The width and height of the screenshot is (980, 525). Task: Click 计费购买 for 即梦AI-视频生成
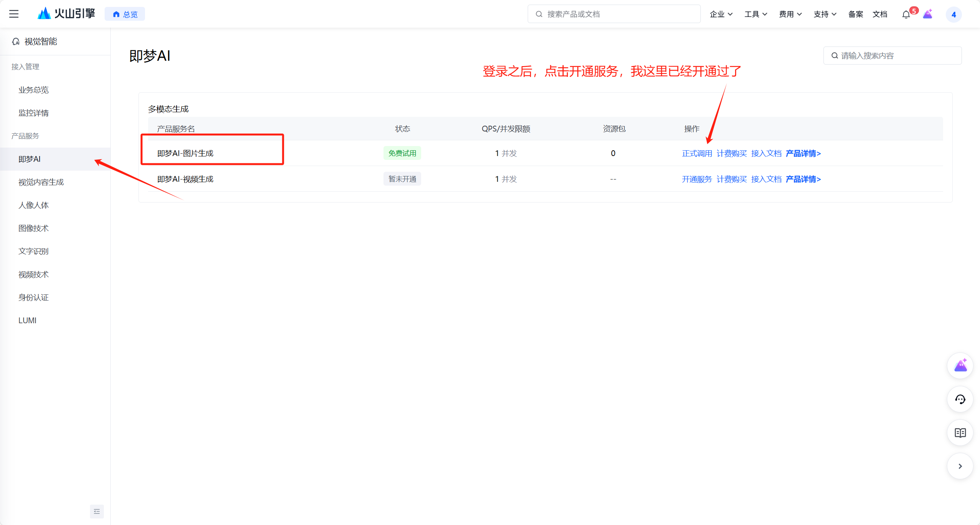click(x=732, y=179)
